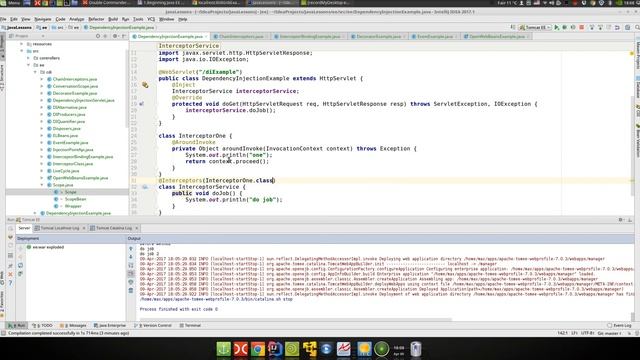Click the intention bulb icon in the editor gutter

tap(145, 85)
